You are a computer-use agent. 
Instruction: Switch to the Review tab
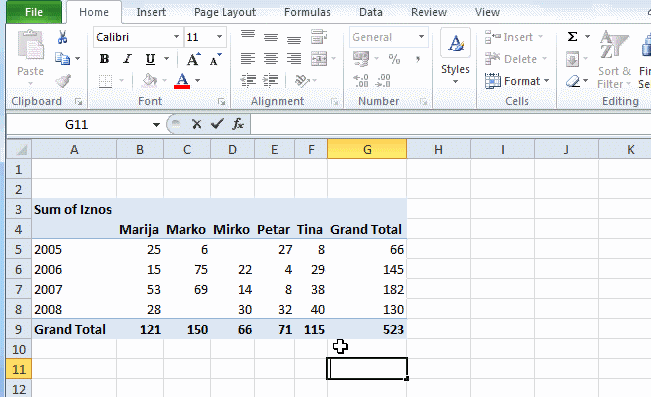point(429,12)
